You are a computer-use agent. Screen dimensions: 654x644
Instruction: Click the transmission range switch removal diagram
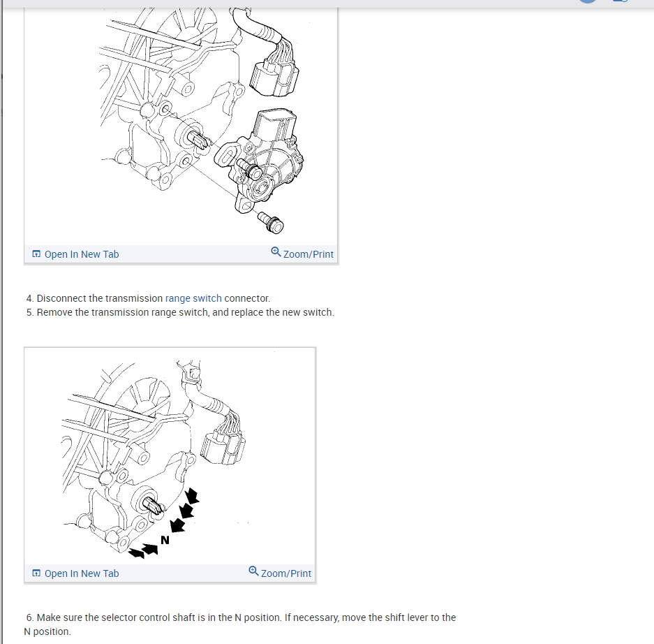[181, 126]
